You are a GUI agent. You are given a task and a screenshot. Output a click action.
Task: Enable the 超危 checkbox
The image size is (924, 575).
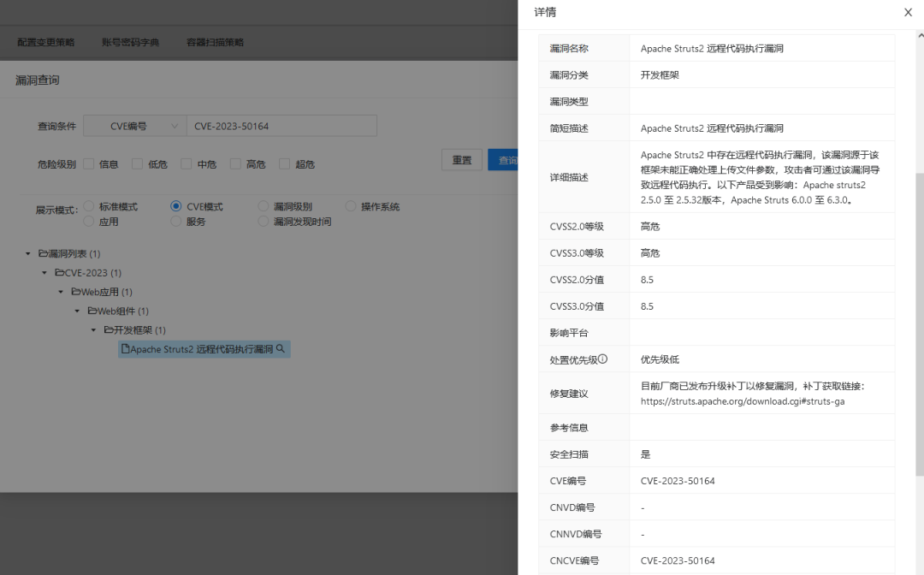285,164
